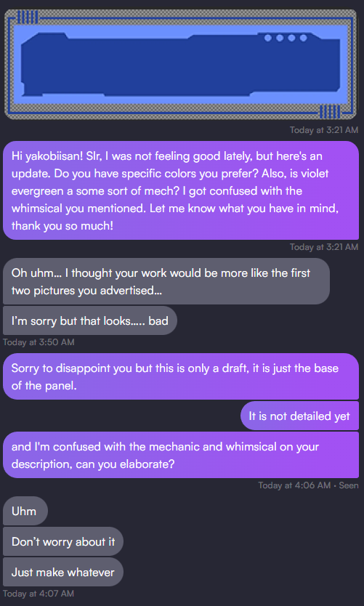Viewport: 364px width, 606px height.
Task: Select the 'that looks..... bad' message bubble
Action: (x=89, y=320)
